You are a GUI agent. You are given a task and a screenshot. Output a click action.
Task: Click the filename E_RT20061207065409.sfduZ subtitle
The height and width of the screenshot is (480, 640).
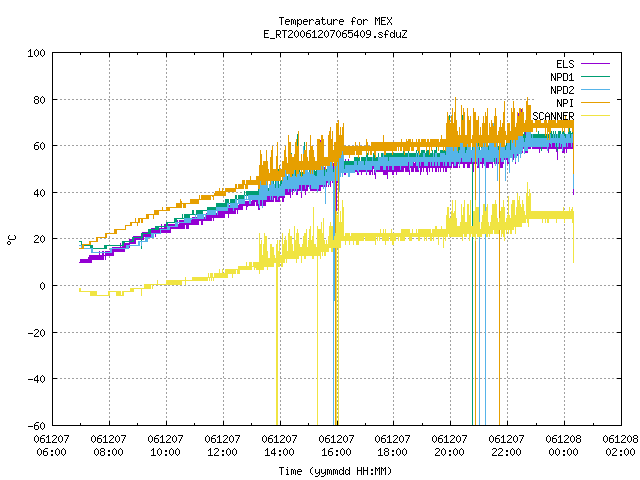pos(336,34)
